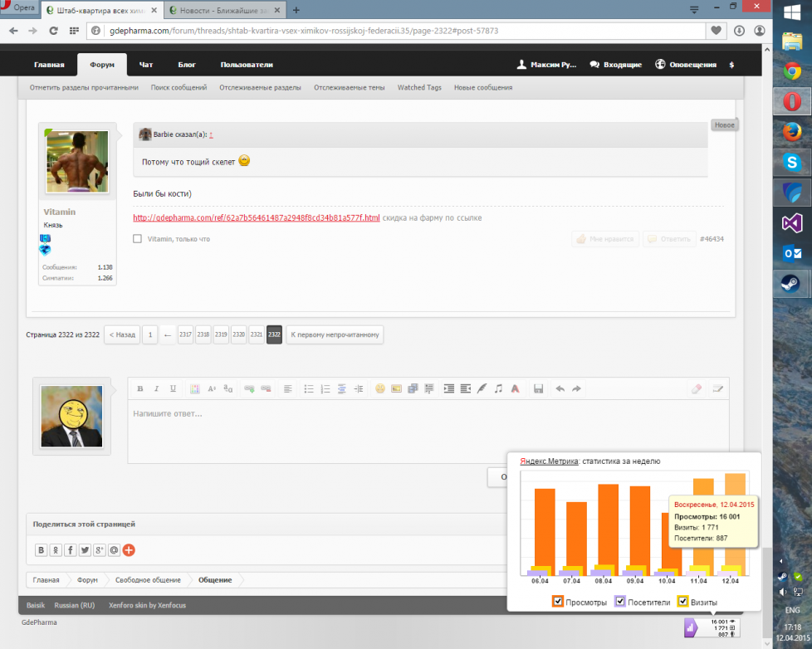Share page on Twitter
Screen dimensions: 812x649
85,549
